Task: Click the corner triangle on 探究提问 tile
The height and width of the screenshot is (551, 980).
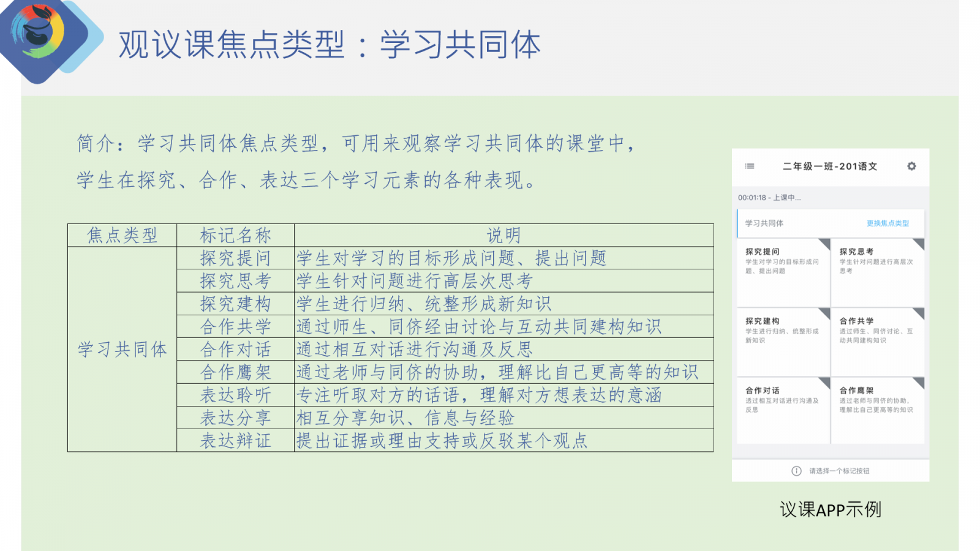Action: pos(825,244)
